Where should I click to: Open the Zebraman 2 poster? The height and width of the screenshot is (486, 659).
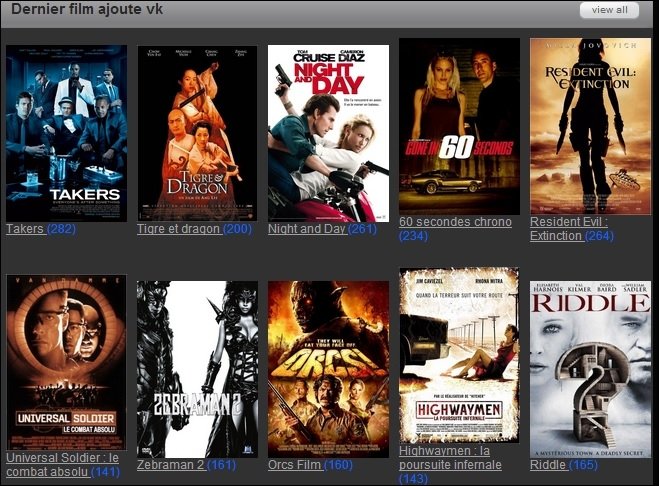tap(197, 370)
